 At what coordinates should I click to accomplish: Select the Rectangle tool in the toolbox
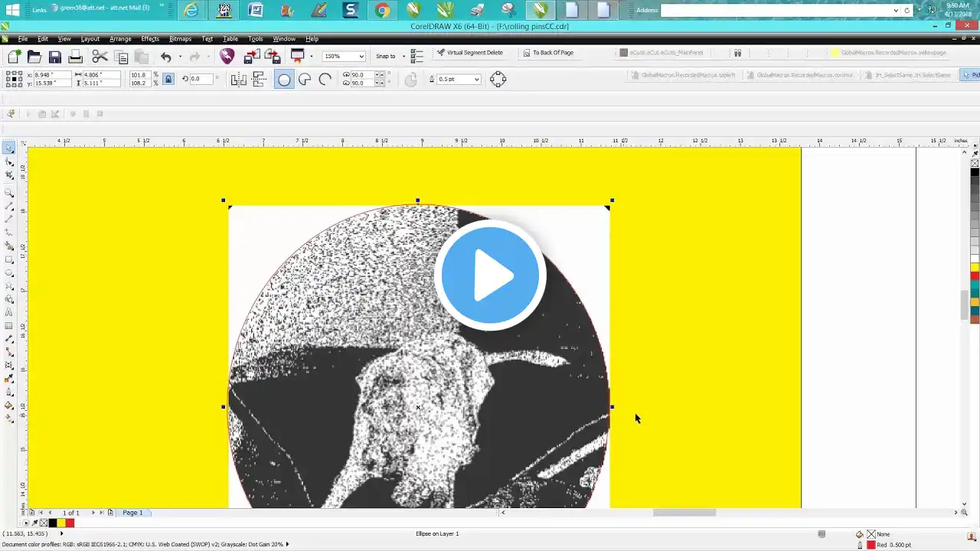[9, 259]
